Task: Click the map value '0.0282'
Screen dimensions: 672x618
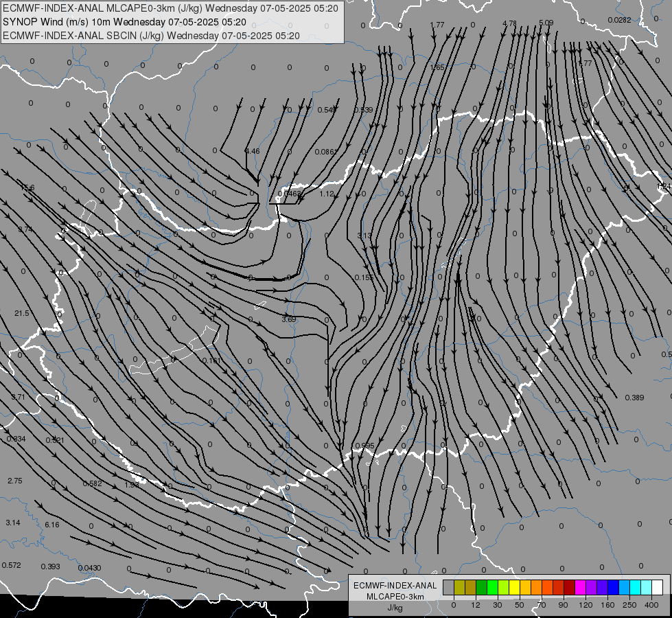Action: pos(619,20)
